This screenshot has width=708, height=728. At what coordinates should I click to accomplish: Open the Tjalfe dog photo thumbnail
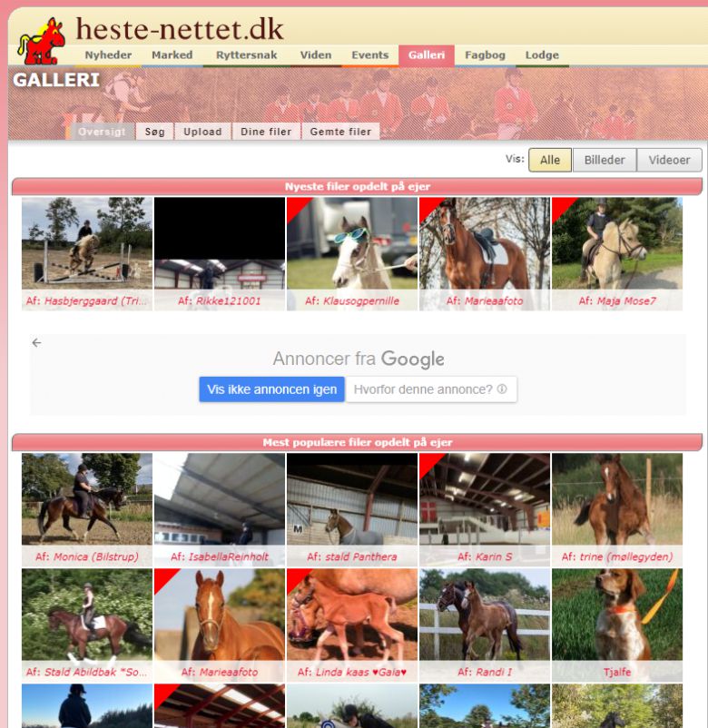point(617,615)
